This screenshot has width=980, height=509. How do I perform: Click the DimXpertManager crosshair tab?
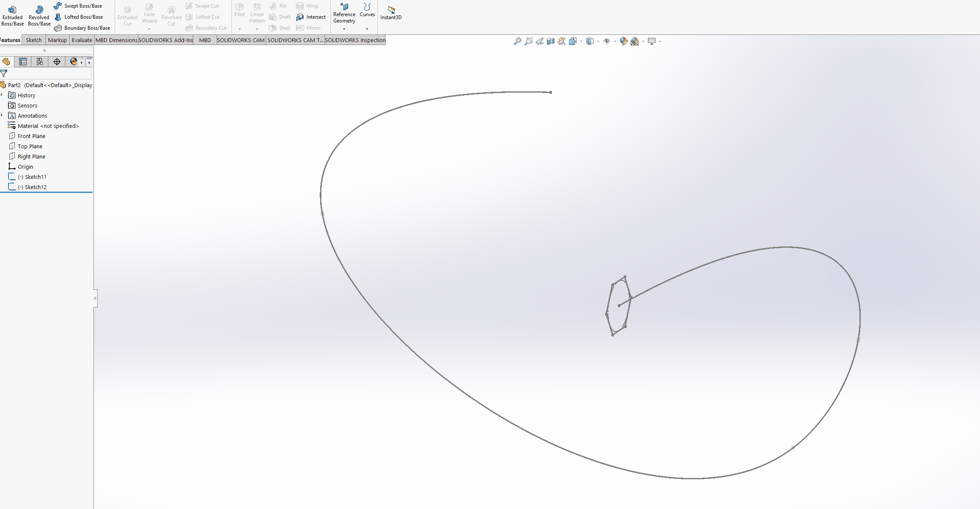(x=57, y=62)
